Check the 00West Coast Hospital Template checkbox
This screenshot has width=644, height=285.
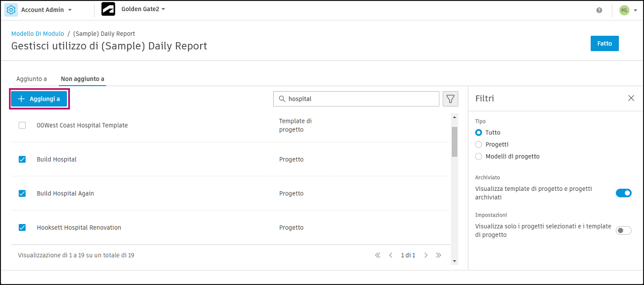[22, 125]
